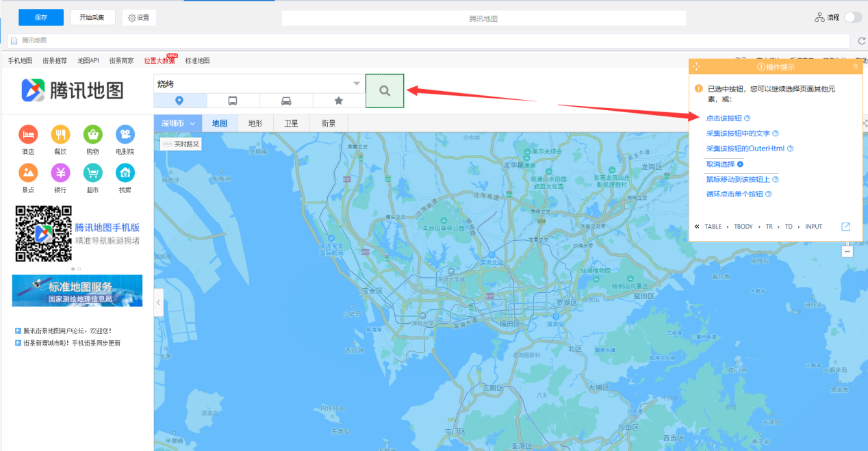The image size is (868, 451).
Task: Click the 餐饮 dining category icon
Action: [x=60, y=134]
